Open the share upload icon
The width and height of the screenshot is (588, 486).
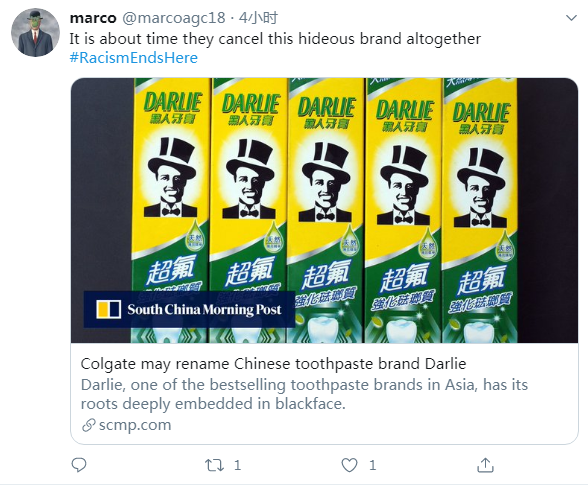[x=485, y=465]
